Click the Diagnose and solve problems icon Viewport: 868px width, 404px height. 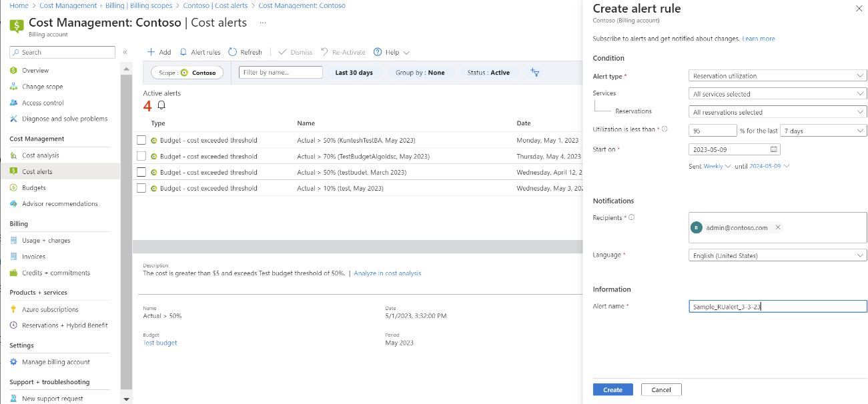coord(13,118)
